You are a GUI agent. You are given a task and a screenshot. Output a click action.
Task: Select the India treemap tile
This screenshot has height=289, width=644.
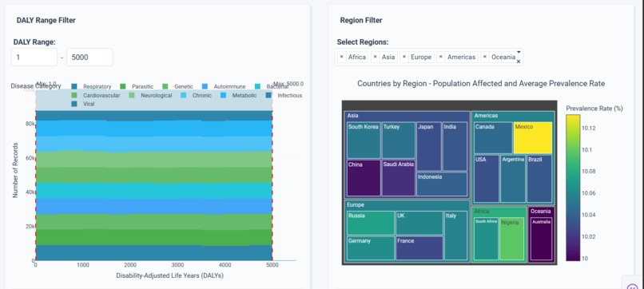coord(455,147)
